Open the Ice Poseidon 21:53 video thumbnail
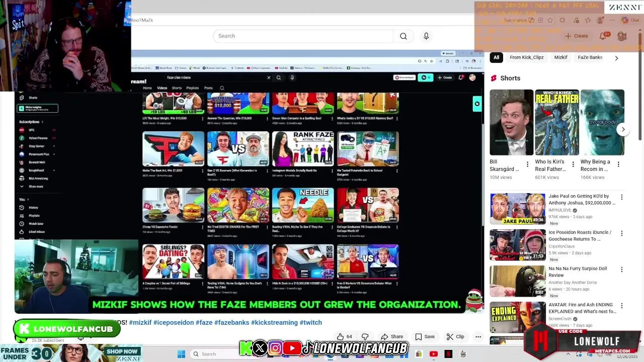 click(x=518, y=245)
